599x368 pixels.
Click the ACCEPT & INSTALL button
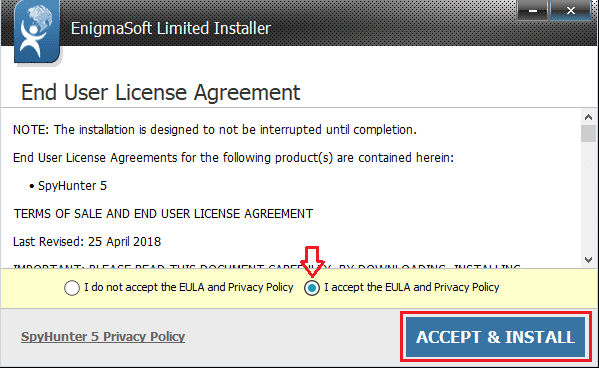coord(495,337)
